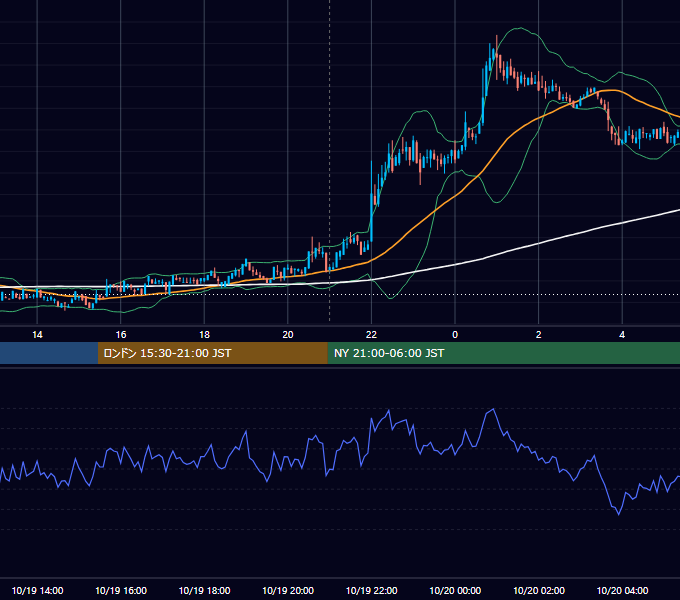Click the blue session bar before ロンドン
Image resolution: width=680 pixels, height=600 pixels.
(49, 353)
